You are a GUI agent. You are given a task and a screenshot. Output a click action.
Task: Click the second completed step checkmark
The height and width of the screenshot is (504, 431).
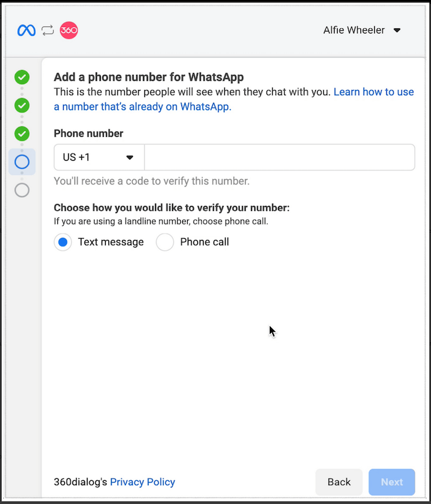22,105
